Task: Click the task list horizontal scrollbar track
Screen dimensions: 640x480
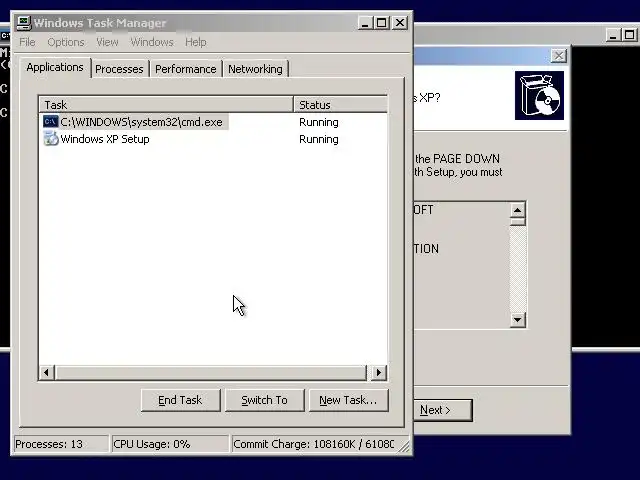Action: coord(211,372)
